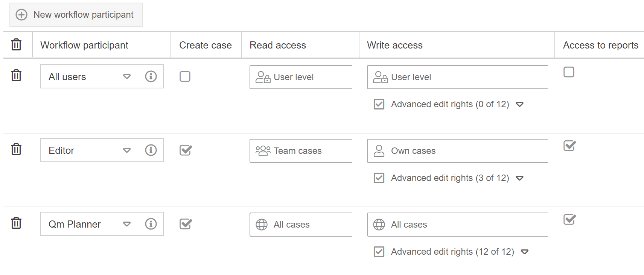The width and height of the screenshot is (644, 275).
Task: Remove the Qm Planner participant via trash icon
Action: coord(16,223)
